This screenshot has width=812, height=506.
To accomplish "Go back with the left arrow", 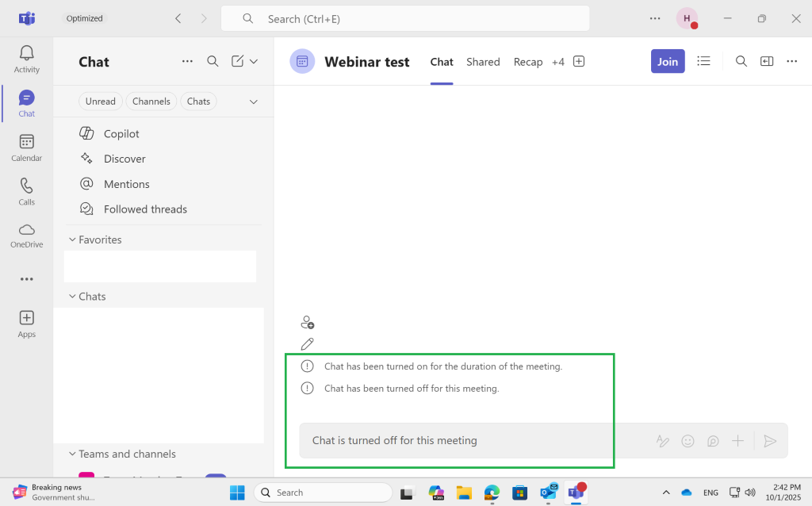I will (x=178, y=19).
